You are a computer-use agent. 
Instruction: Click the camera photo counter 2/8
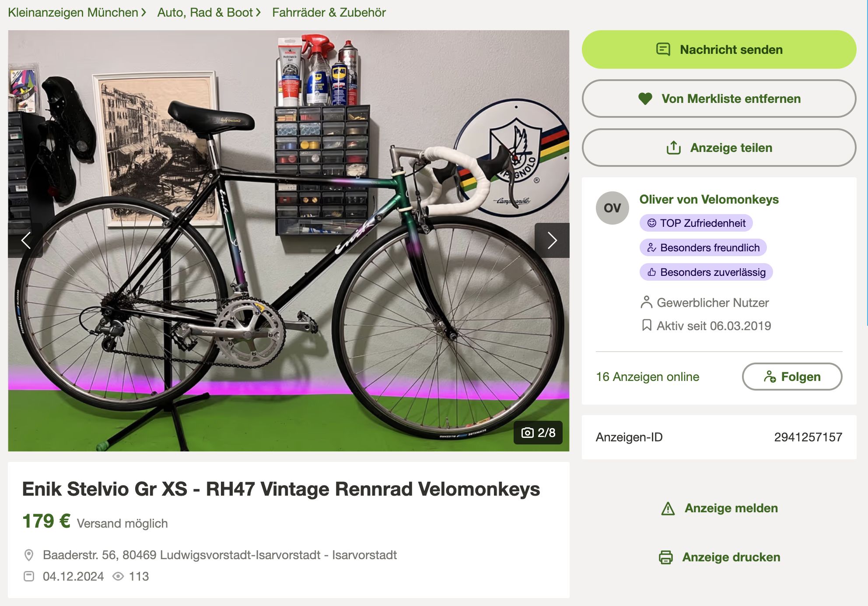(x=538, y=433)
